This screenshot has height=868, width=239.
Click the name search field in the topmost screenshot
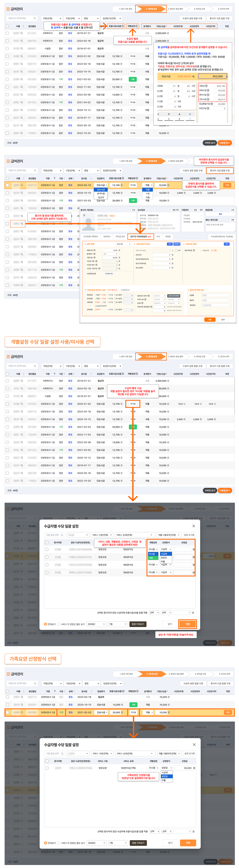(22, 19)
